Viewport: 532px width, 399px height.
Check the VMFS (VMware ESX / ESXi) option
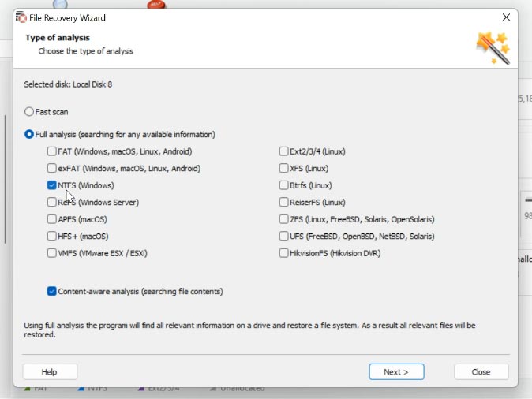51,253
